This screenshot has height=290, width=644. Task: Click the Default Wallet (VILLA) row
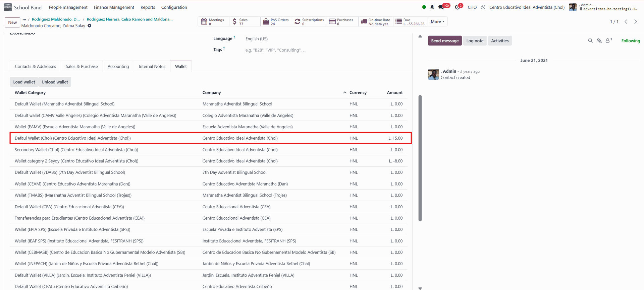pos(209,275)
